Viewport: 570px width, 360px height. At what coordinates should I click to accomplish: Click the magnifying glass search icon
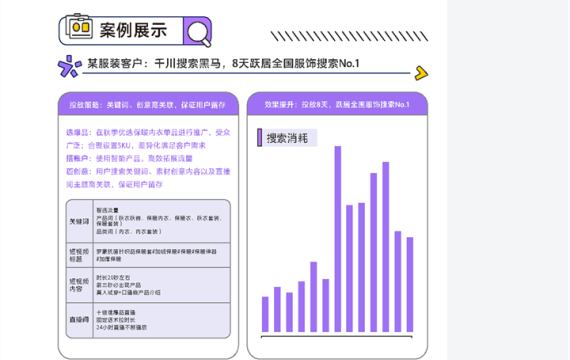[x=199, y=33]
